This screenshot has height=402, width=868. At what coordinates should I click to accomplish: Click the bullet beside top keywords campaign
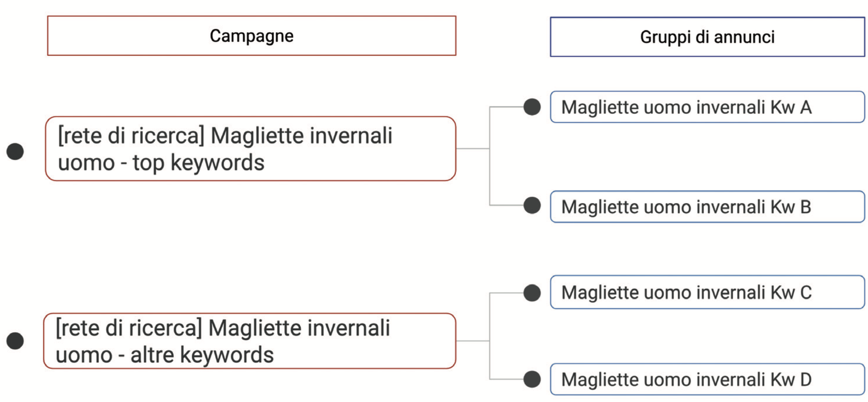(x=15, y=151)
